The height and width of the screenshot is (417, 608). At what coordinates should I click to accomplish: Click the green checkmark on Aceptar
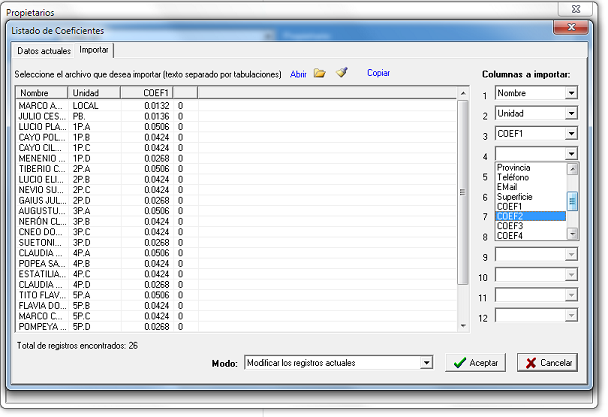point(458,363)
